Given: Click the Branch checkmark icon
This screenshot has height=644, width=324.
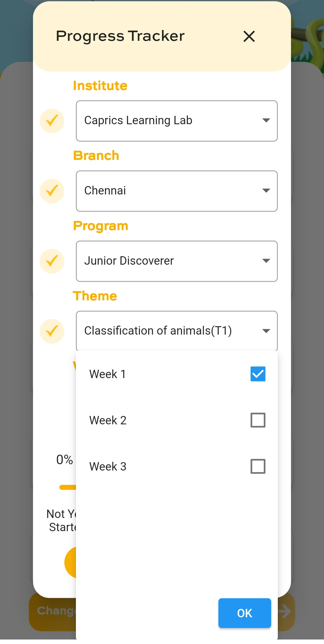Looking at the screenshot, I should tap(52, 191).
